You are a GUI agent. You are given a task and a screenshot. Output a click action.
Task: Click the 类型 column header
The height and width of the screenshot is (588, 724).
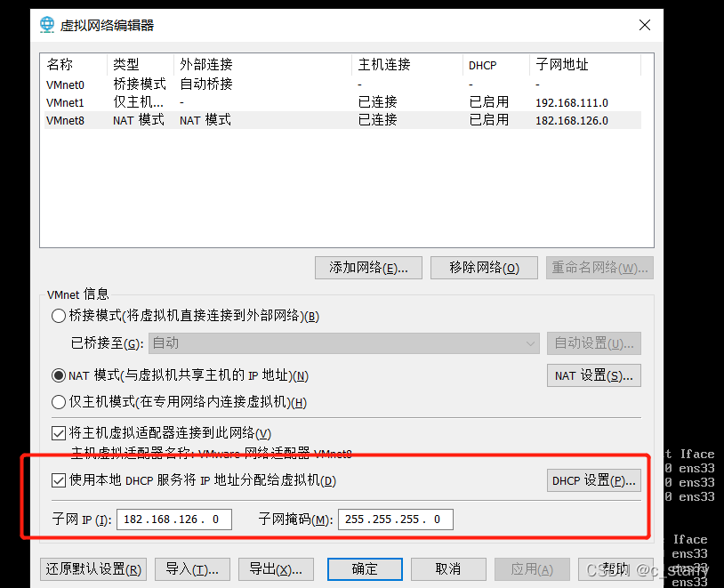141,65
